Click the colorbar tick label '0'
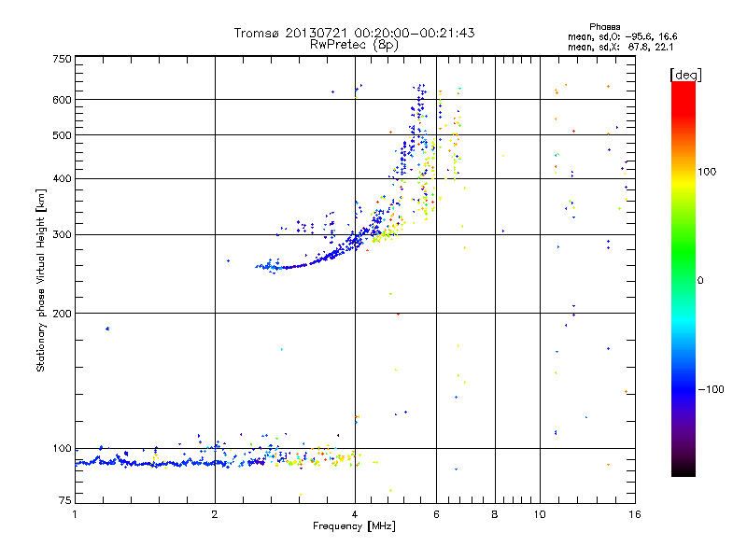Image resolution: width=747 pixels, height=560 pixels. [700, 280]
